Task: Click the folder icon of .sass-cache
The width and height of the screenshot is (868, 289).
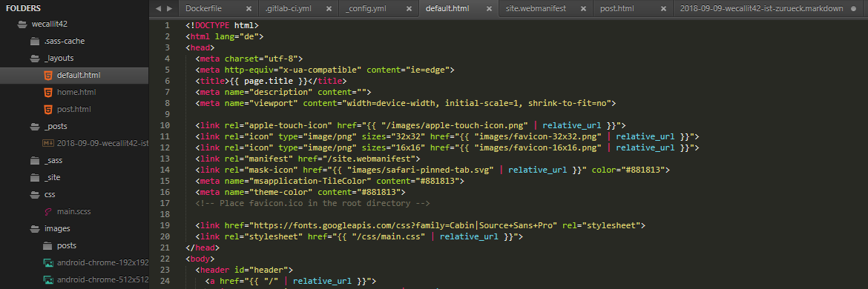Action: tap(35, 41)
